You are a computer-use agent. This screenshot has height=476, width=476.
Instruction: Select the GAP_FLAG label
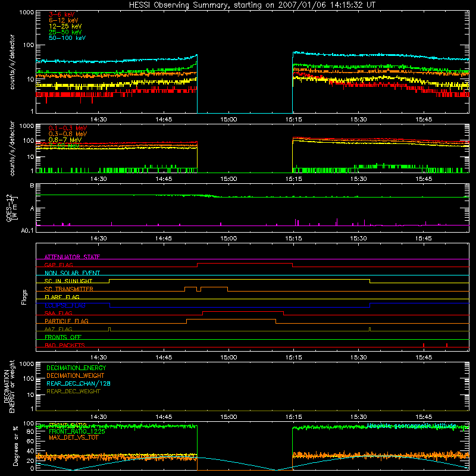(58, 265)
